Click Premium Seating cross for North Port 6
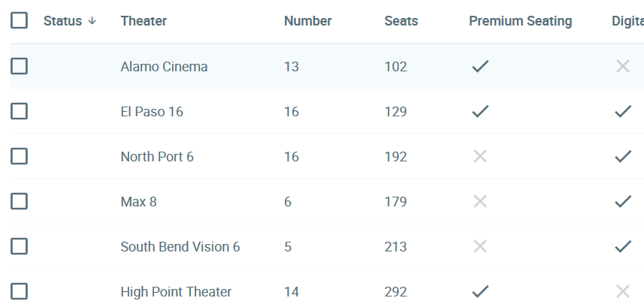This screenshot has height=304, width=644. tap(480, 157)
